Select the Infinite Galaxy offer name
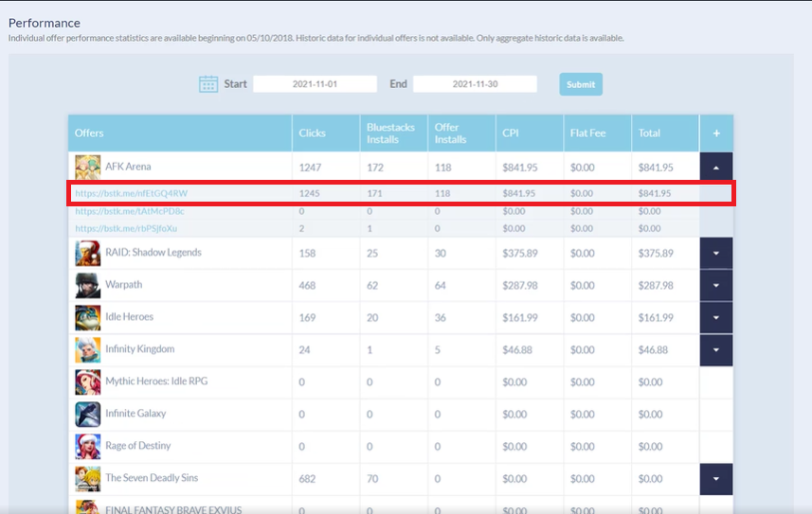Screen dimensions: 812x514 click(x=135, y=413)
